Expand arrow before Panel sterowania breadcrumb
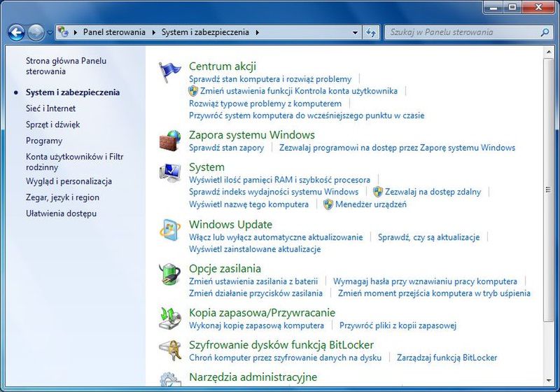 pyautogui.click(x=76, y=32)
